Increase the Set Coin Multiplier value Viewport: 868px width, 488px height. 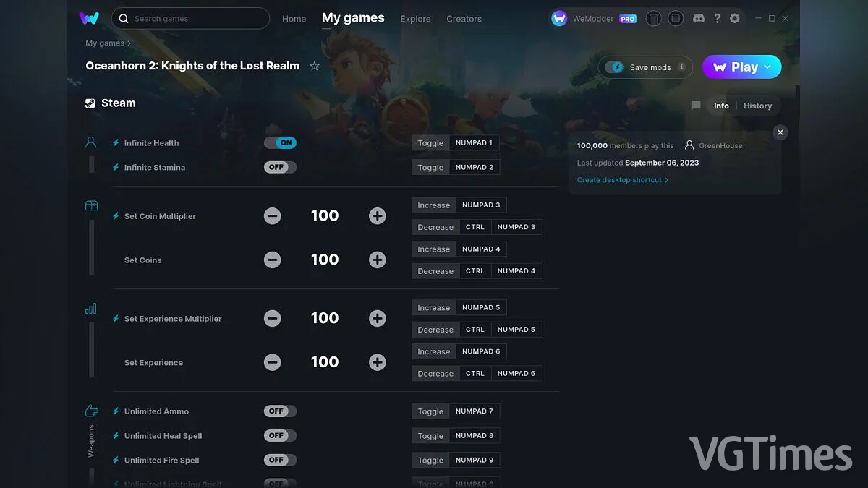377,216
